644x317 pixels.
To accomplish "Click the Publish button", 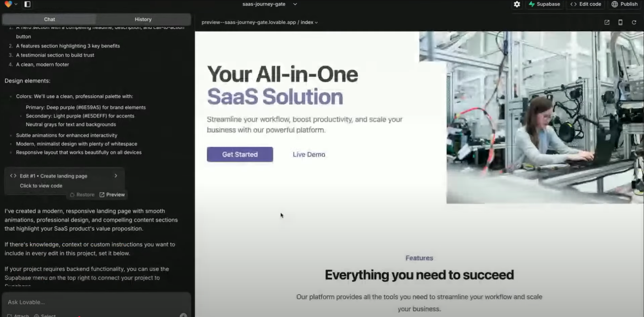I will [624, 4].
